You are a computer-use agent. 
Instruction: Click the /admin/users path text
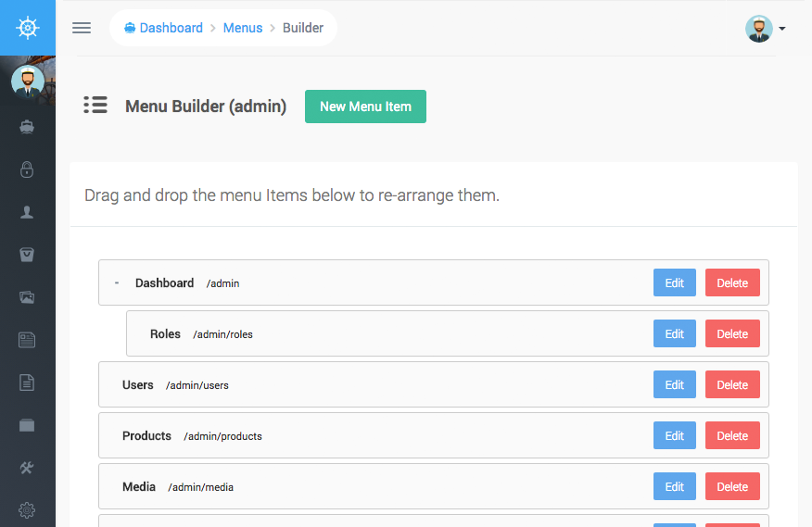pyautogui.click(x=197, y=385)
